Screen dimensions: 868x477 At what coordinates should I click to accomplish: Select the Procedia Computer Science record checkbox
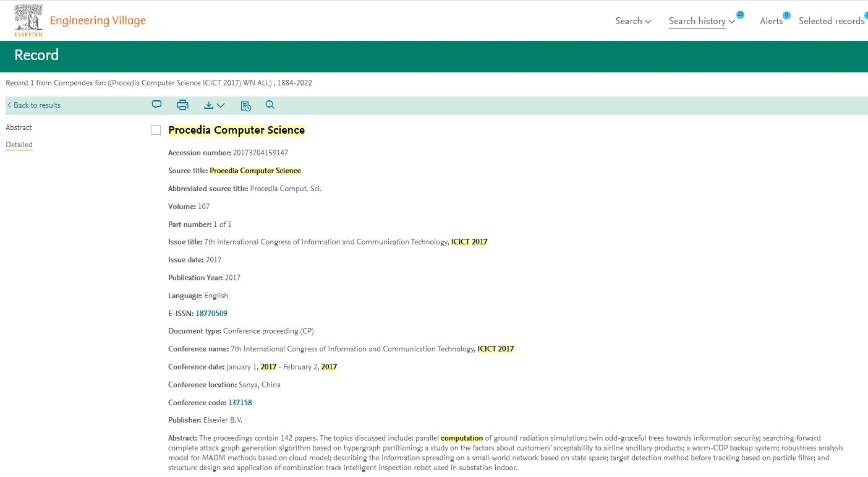(156, 130)
